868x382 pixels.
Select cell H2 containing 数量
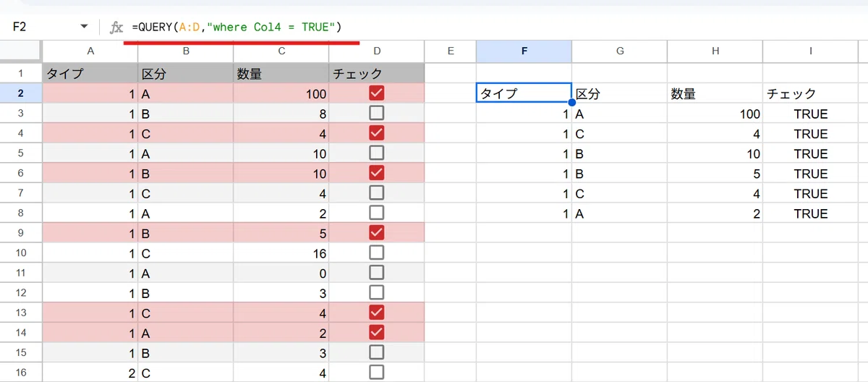click(715, 93)
